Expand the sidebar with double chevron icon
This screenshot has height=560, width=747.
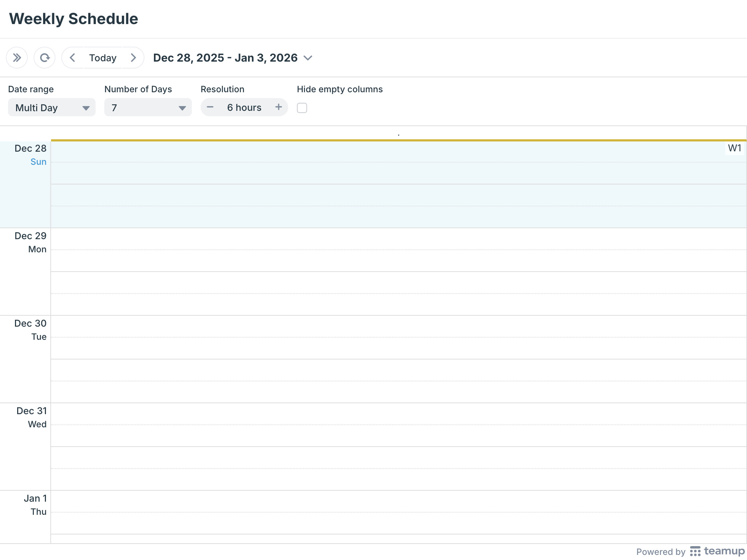[x=17, y=58]
